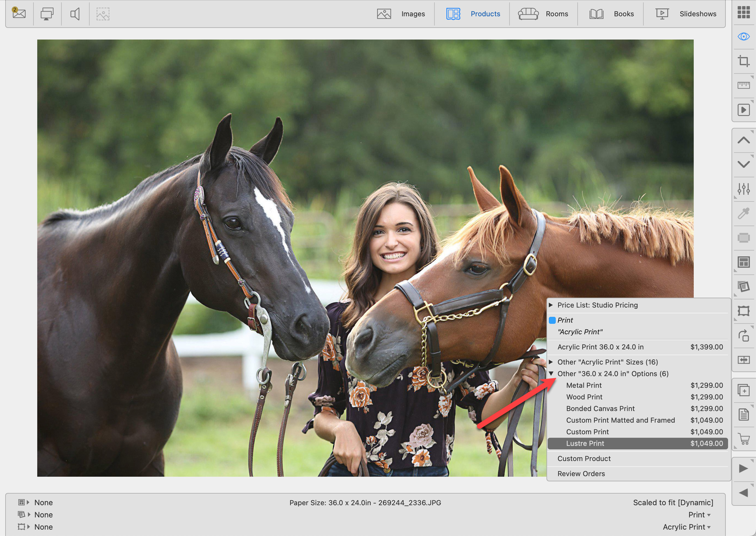Click the ruler measurement icon
The image size is (756, 536).
pyautogui.click(x=743, y=85)
